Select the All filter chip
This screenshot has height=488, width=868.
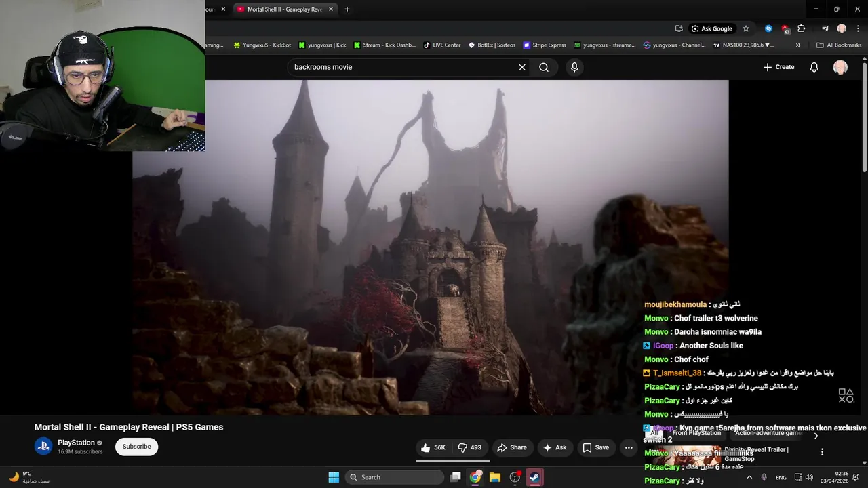point(654,433)
